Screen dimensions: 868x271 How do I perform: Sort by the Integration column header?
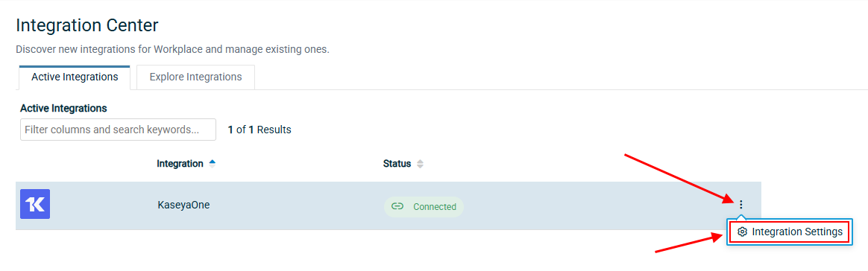tap(180, 164)
